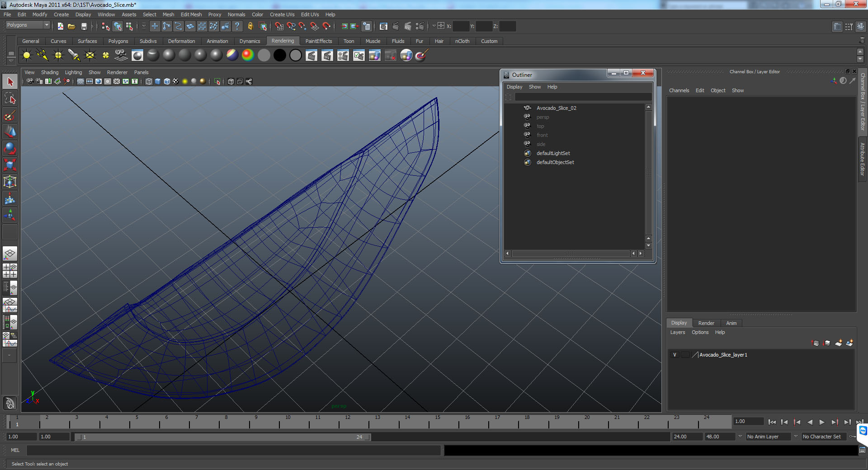
Task: Play animation forward
Action: [822, 422]
